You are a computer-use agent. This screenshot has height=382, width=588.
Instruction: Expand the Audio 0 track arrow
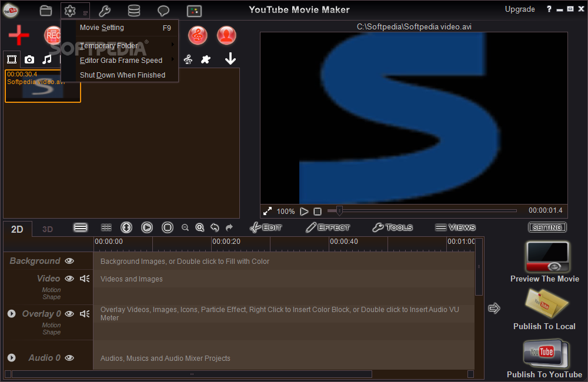point(12,358)
